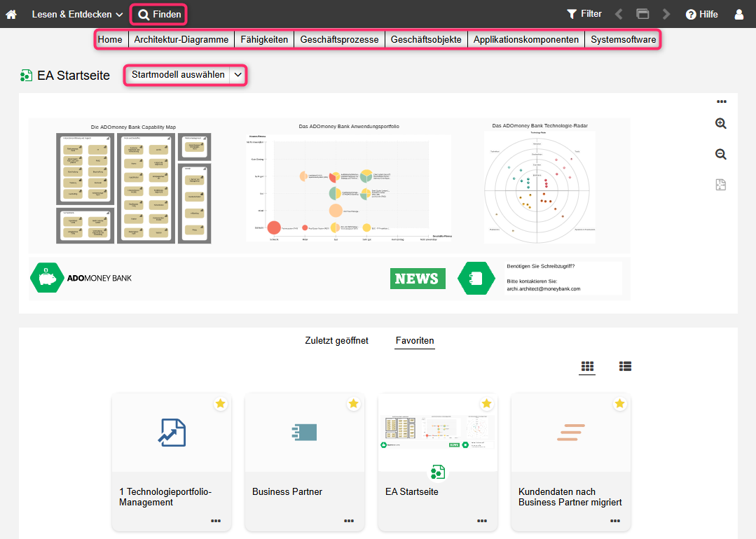756x539 pixels.
Task: Open more options on EA Startseite card
Action: pyautogui.click(x=482, y=521)
